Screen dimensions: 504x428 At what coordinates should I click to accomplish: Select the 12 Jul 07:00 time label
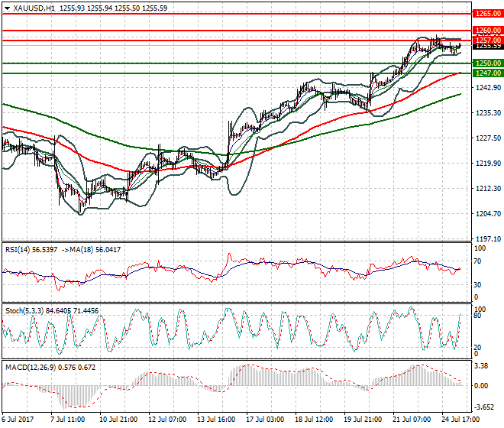167,420
